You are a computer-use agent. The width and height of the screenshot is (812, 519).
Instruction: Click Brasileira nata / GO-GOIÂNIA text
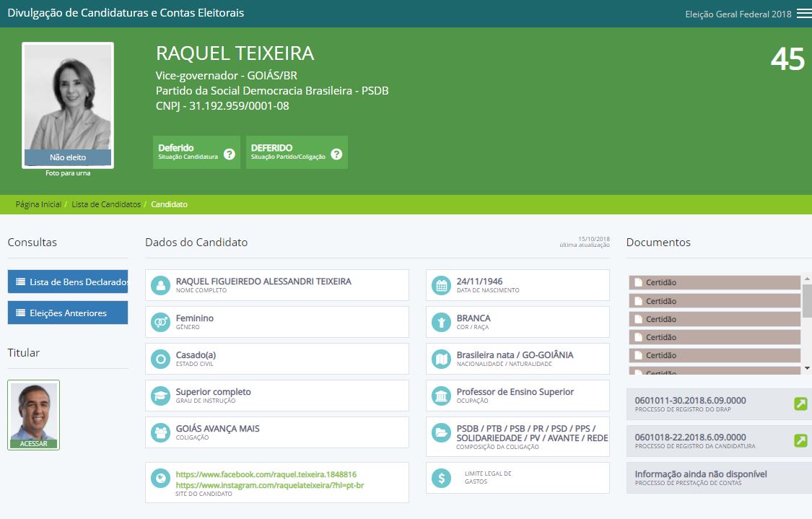point(515,355)
